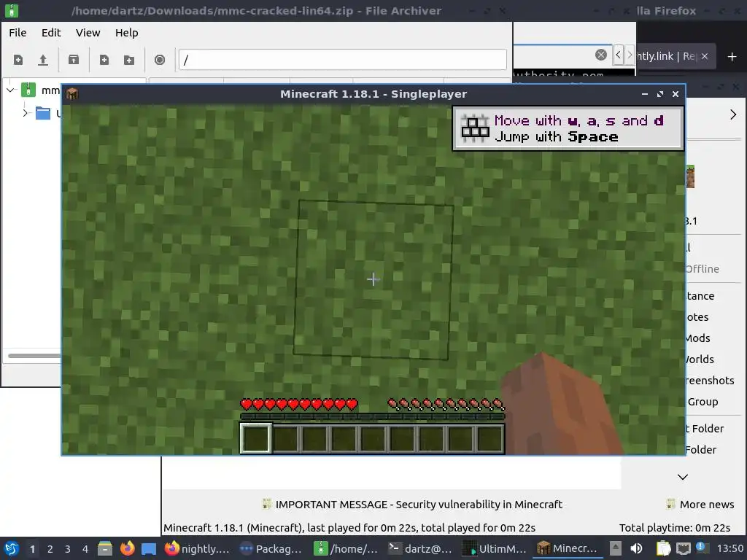Screen dimensions: 747x560
Task: Click the path input field in File Archiver
Action: (343, 60)
